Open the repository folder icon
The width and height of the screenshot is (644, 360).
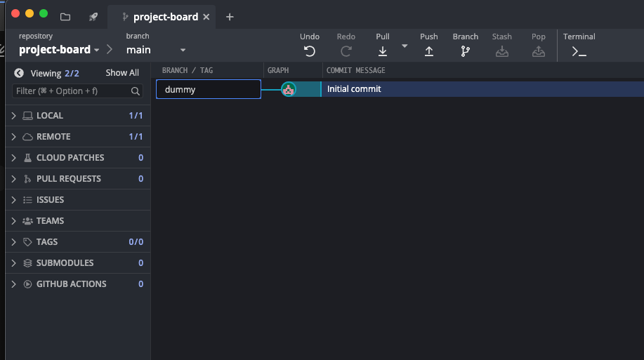(x=65, y=17)
